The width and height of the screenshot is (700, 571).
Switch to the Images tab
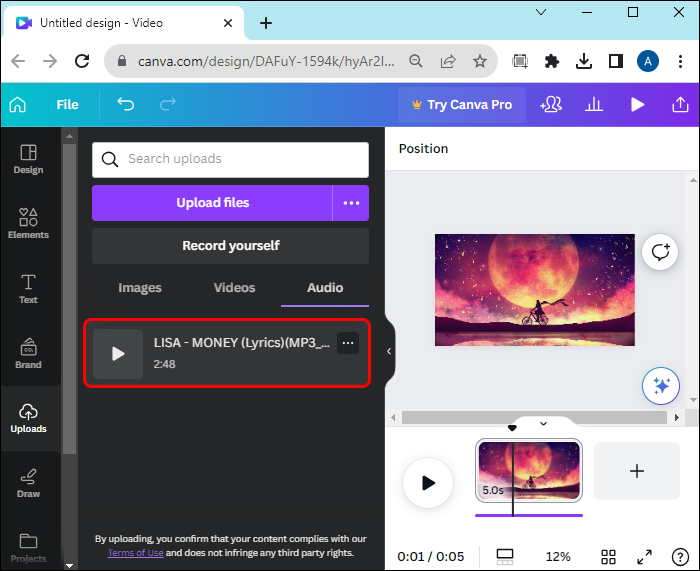click(140, 288)
